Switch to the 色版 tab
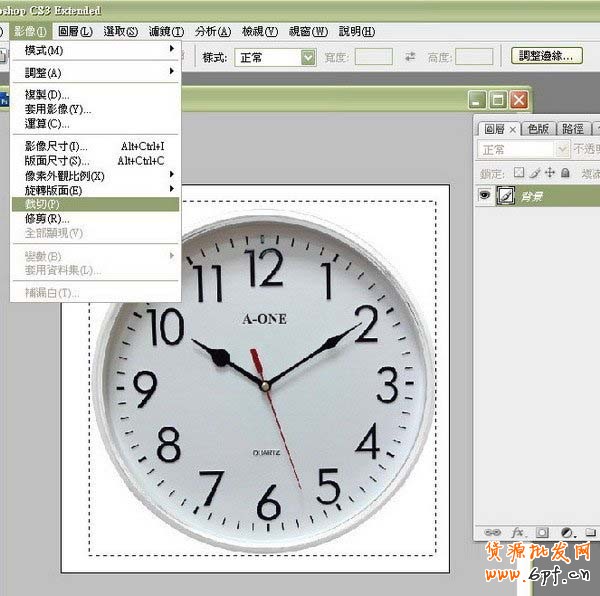The image size is (600, 596). pos(538,129)
